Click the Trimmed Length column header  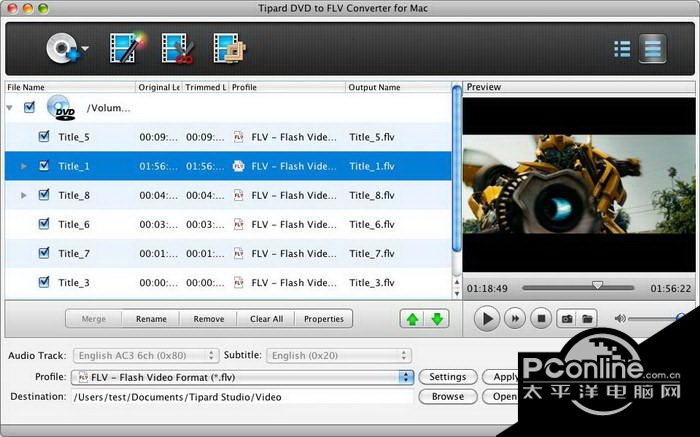pyautogui.click(x=205, y=87)
